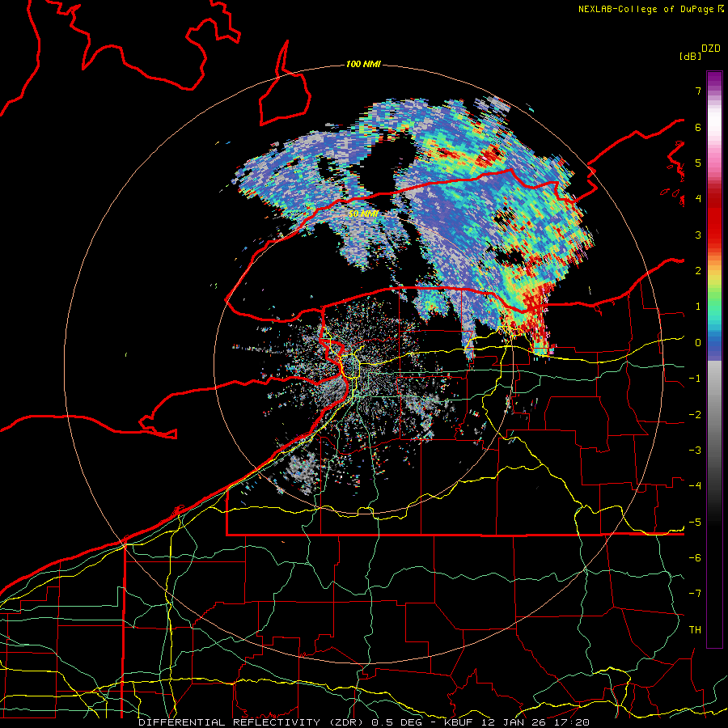Click the [dB] units label
Image resolution: width=728 pixels, height=728 pixels.
click(690, 57)
